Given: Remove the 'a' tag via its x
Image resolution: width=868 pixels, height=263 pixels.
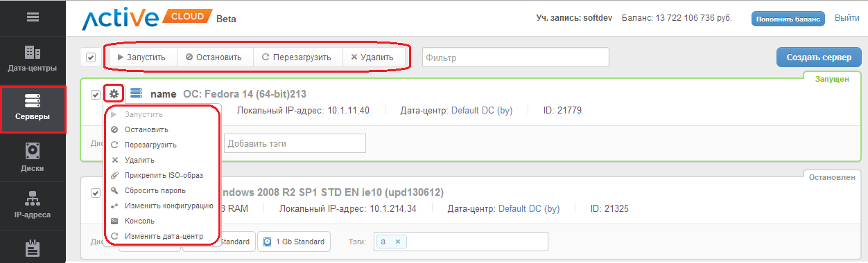Looking at the screenshot, I should click(398, 242).
